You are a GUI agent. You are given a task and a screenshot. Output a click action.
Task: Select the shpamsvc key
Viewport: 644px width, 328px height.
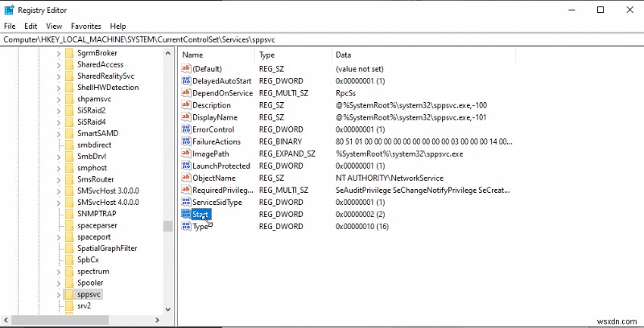(x=94, y=99)
